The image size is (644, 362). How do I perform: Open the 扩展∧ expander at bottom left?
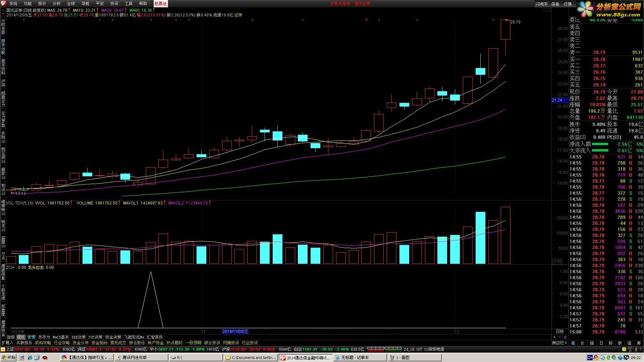coord(7,343)
